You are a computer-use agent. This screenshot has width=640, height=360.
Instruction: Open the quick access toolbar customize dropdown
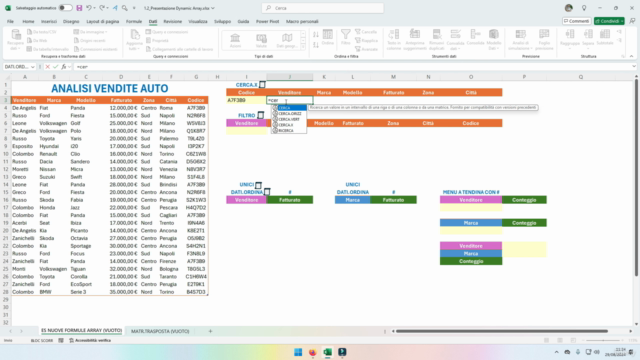[x=134, y=8]
